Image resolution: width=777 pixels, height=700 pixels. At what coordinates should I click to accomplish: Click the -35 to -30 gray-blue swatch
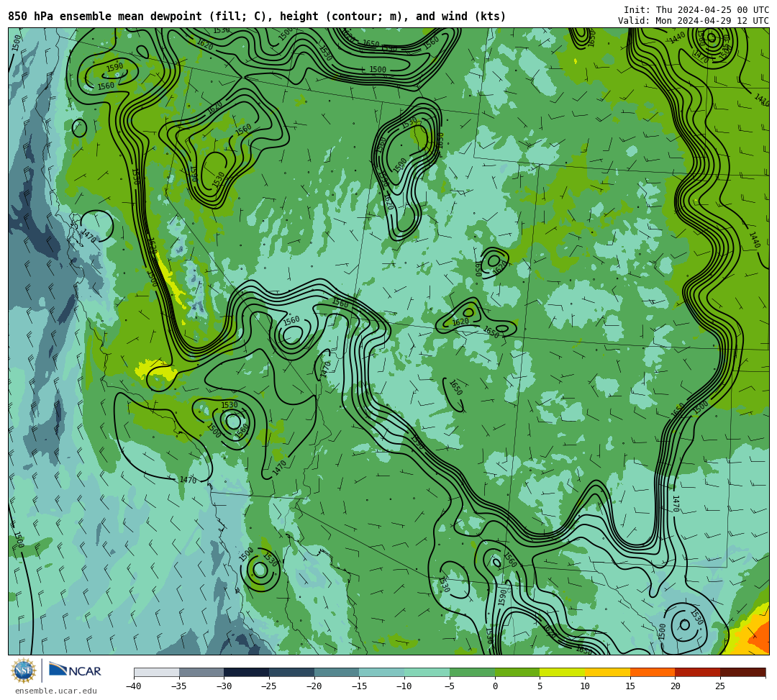[x=201, y=672]
